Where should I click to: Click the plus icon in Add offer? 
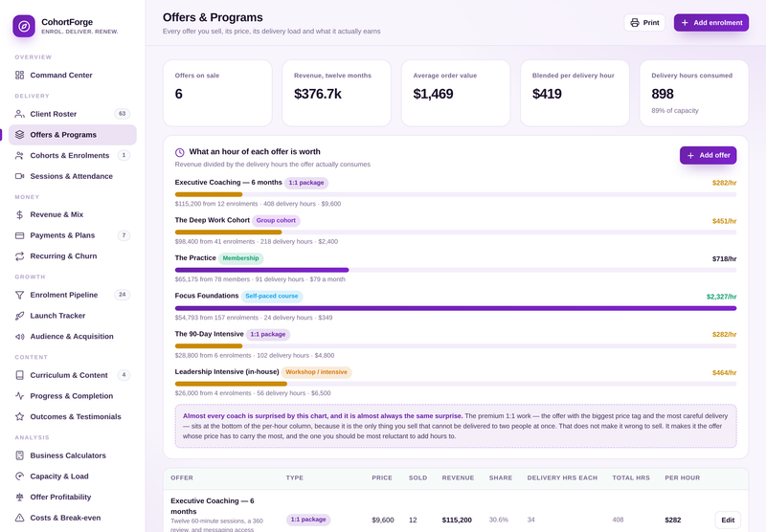(690, 155)
